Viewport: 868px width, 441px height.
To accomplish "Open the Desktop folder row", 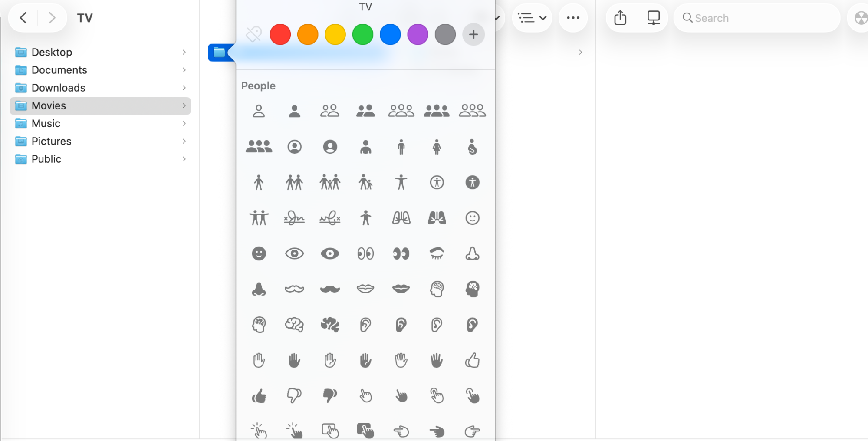I will (100, 52).
